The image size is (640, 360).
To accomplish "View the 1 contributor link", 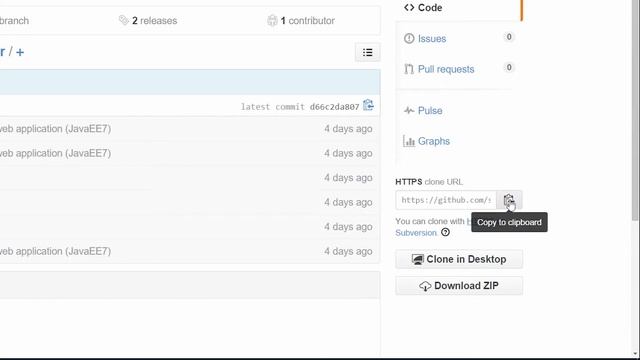I will tap(307, 21).
